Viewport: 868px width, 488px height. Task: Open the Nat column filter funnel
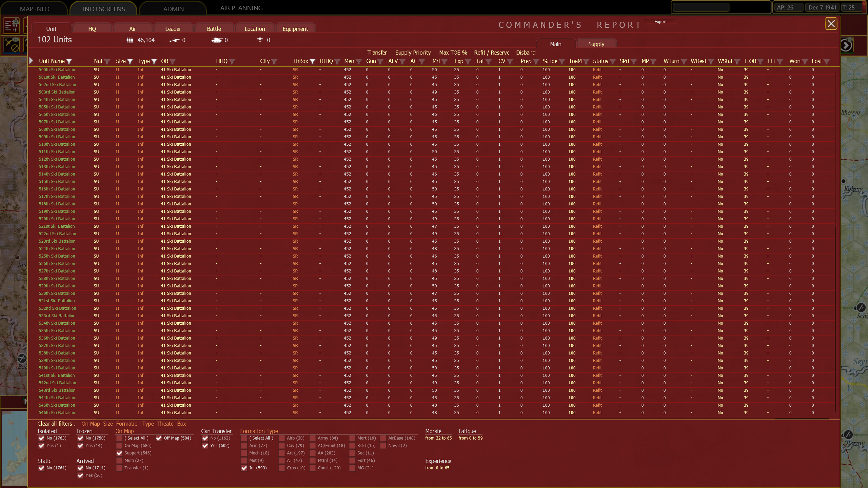(x=107, y=61)
